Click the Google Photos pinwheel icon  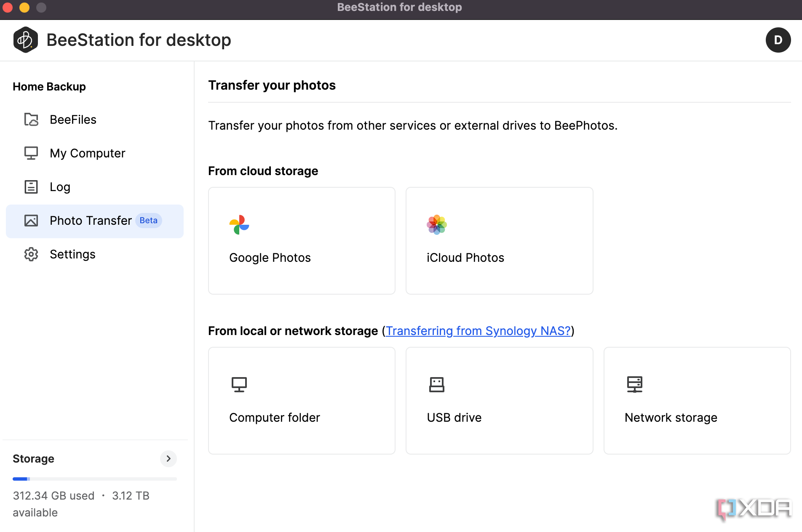239,225
